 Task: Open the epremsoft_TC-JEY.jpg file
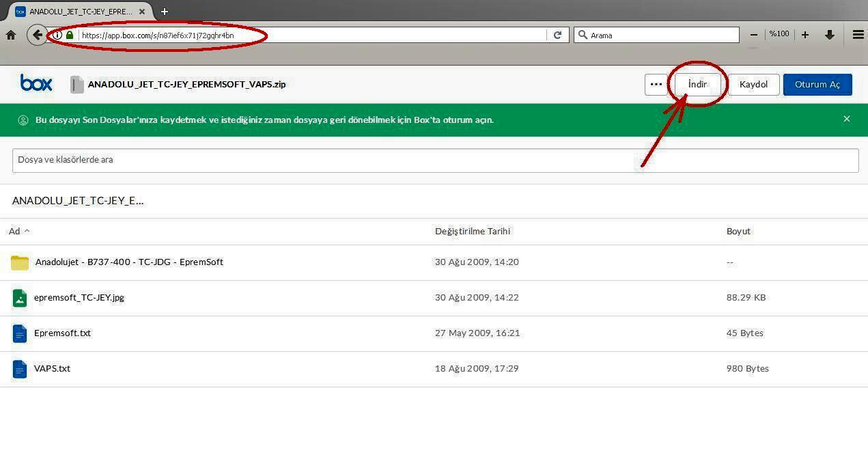pyautogui.click(x=79, y=297)
